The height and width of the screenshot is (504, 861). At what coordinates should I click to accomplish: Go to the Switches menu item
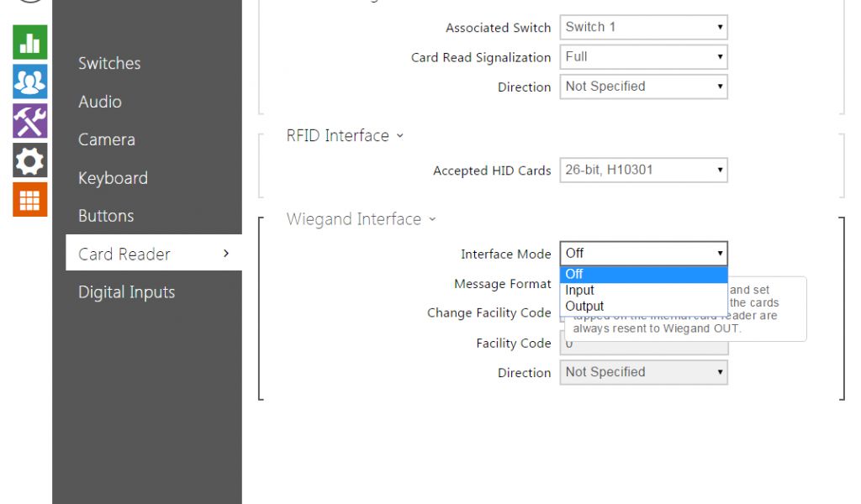[109, 63]
